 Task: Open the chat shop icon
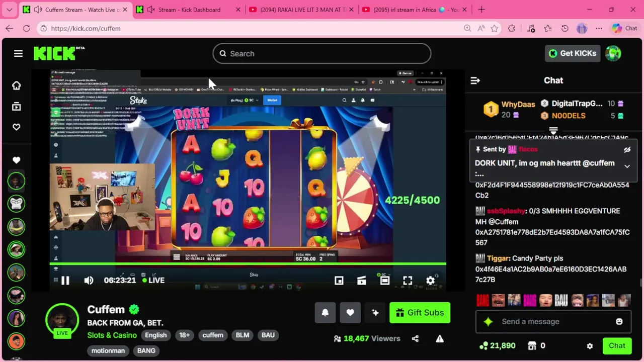pyautogui.click(x=532, y=346)
